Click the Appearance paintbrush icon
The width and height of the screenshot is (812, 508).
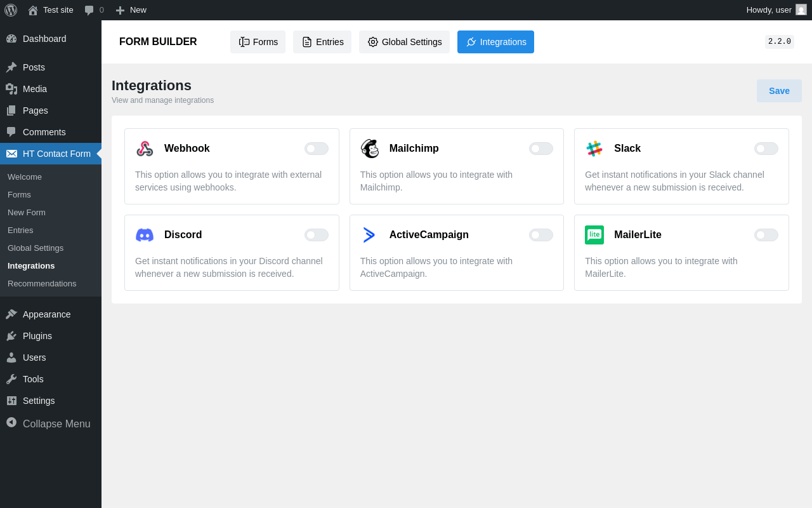click(x=11, y=314)
